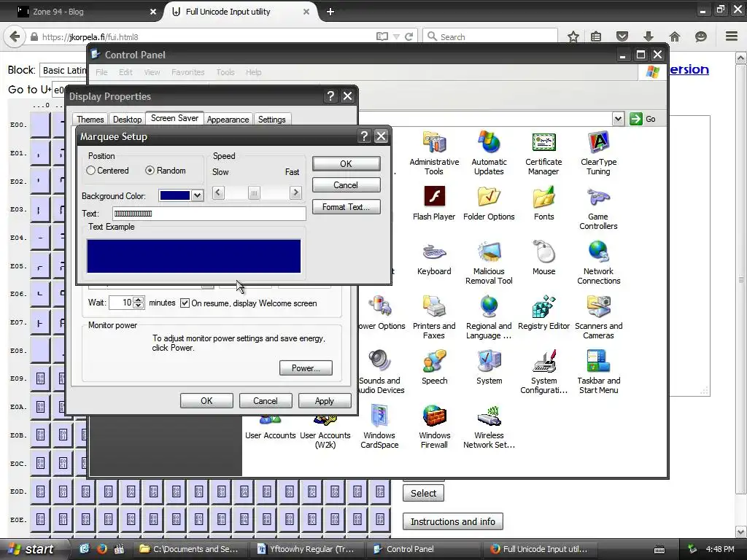This screenshot has height=560, width=747.
Task: Click the Firefox Search box
Action: click(490, 36)
